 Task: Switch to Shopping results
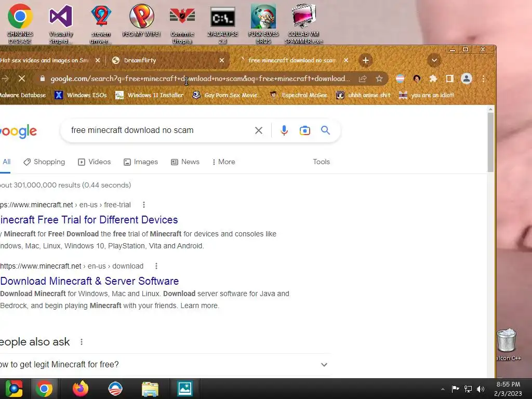(x=44, y=162)
